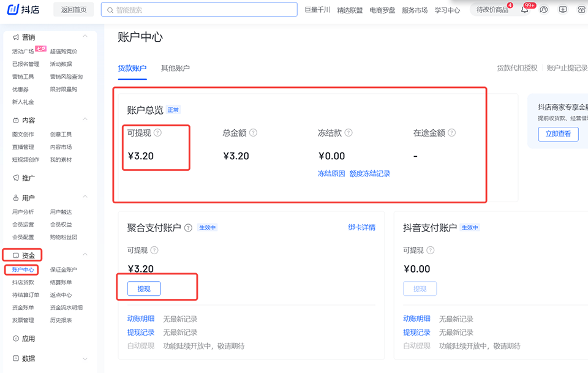This screenshot has height=373, width=588.
Task: Click 提现 button under 聚合支付账户
Action: coord(144,288)
